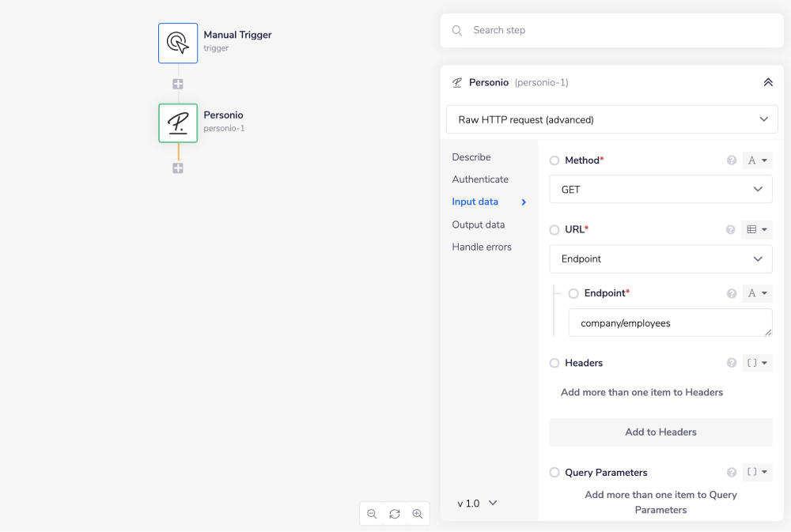Collapse the Personio properties panel
Viewport: 791px width, 532px height.
(767, 82)
